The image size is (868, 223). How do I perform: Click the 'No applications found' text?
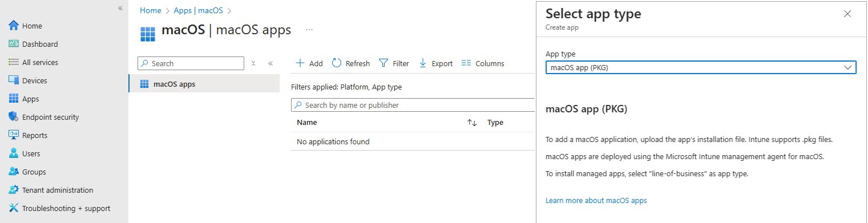(x=333, y=141)
